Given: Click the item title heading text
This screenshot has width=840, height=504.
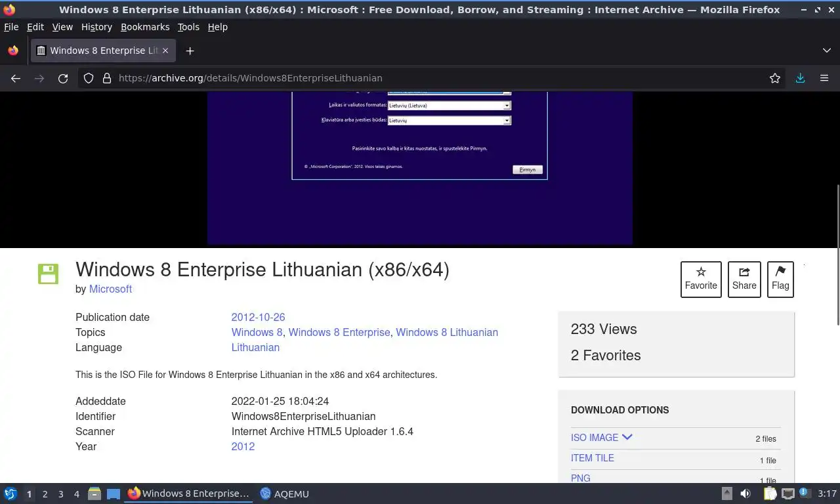Looking at the screenshot, I should tap(262, 270).
